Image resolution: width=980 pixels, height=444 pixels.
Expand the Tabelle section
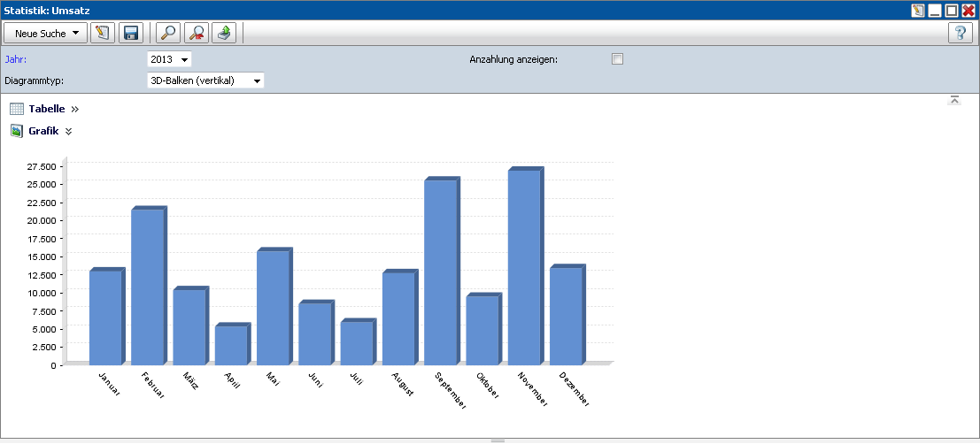pos(75,109)
